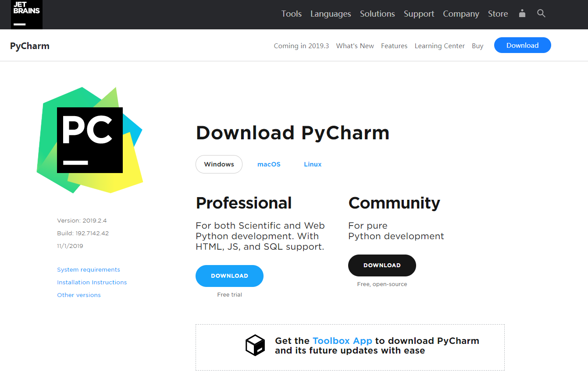Download the Community edition
588x375 pixels.
pyautogui.click(x=382, y=265)
